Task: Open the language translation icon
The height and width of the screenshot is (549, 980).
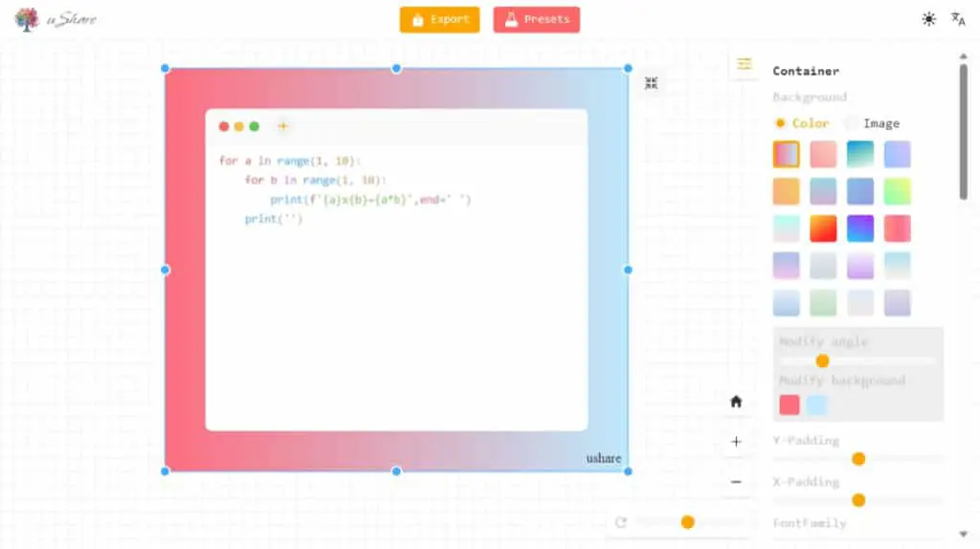Action: click(x=958, y=19)
